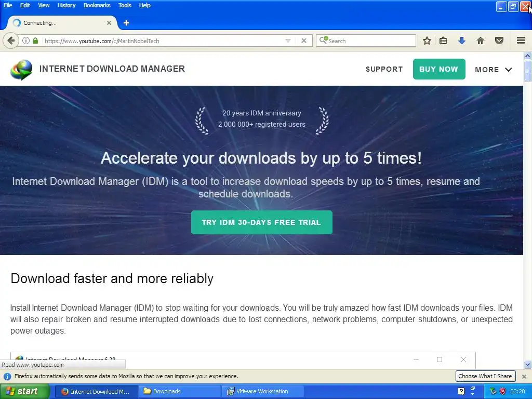Open the View menu
Image resolution: width=532 pixels, height=399 pixels.
tap(44, 5)
